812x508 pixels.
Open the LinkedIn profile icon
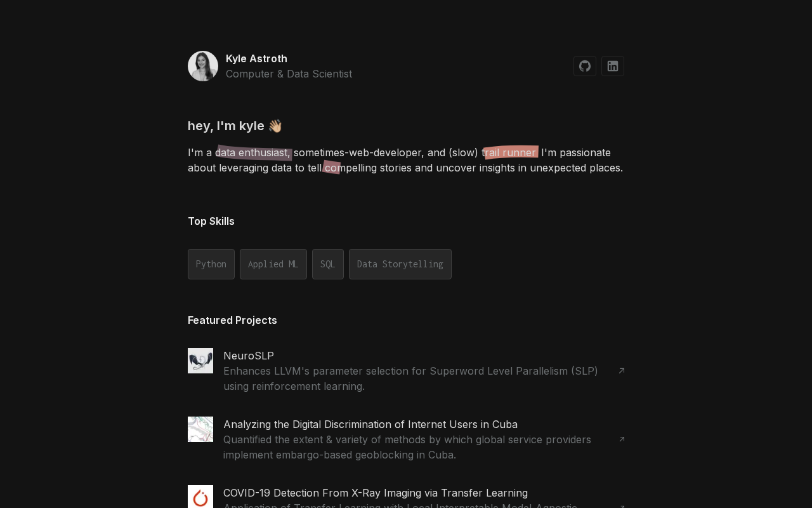(x=613, y=66)
